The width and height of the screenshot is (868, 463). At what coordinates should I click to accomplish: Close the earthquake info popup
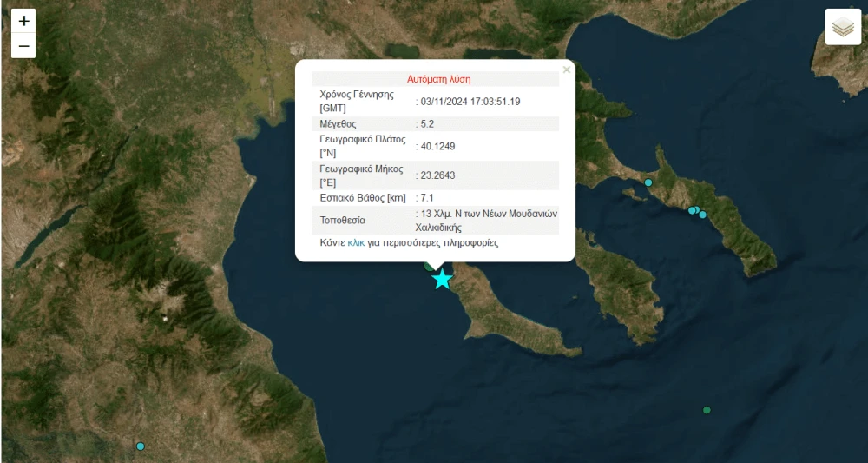point(566,69)
